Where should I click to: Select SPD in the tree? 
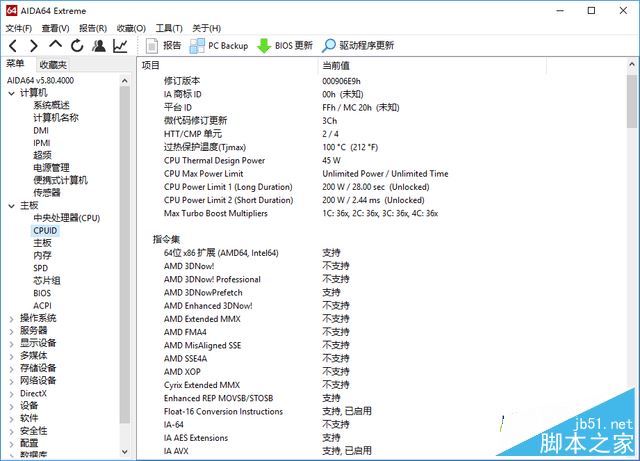click(x=40, y=268)
